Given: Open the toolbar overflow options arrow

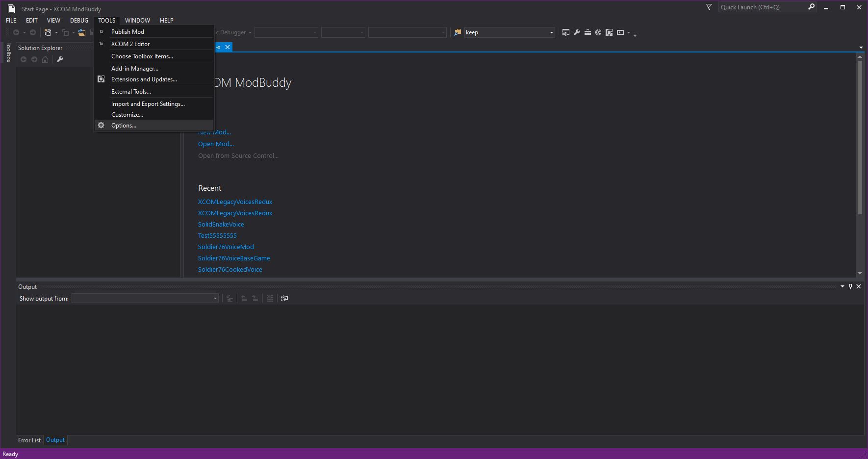Looking at the screenshot, I should [635, 34].
